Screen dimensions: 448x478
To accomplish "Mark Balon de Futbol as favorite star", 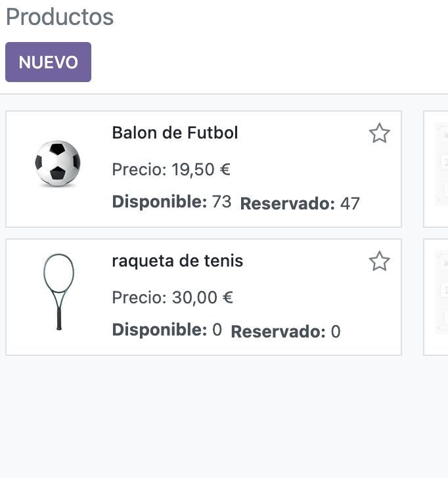I will tap(380, 133).
